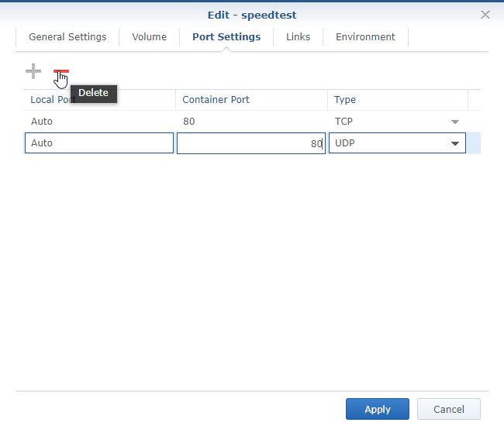Viewport: 504px width, 426px height.
Task: Click the TCP type value
Action: coord(343,122)
